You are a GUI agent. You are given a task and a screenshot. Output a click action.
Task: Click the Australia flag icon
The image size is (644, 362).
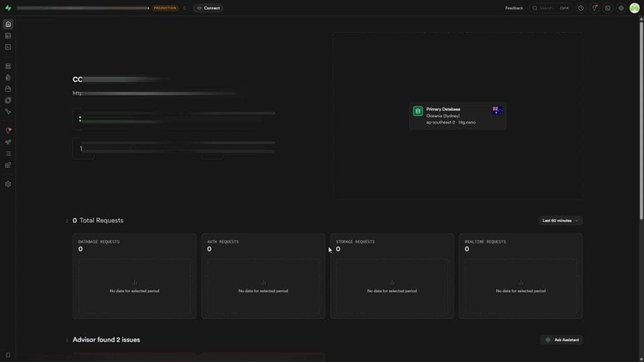(497, 111)
